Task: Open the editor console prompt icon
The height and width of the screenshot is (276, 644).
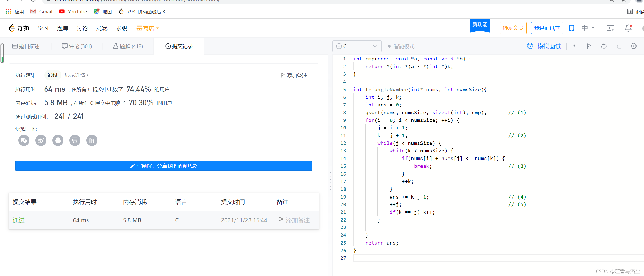Action: pos(618,46)
